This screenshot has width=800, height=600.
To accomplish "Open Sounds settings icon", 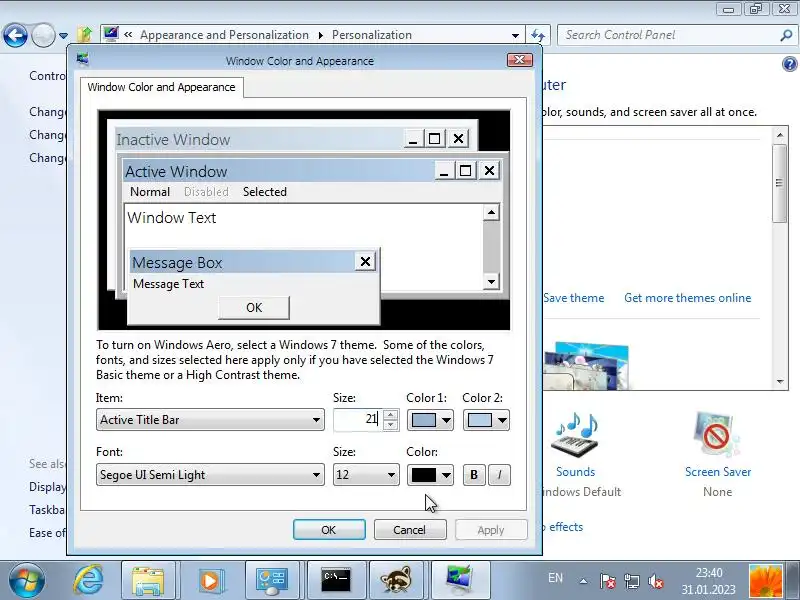I will pos(576,436).
